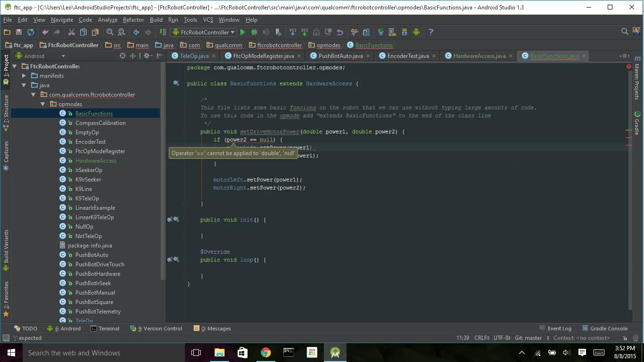Toggle the Gradle side panel

point(637,123)
